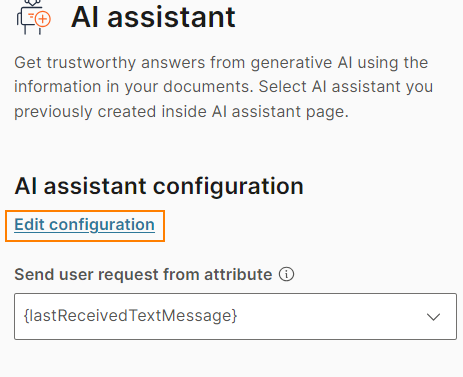Click inside the orange-outlined Edit configuration box
The width and height of the screenshot is (463, 377).
(x=85, y=226)
